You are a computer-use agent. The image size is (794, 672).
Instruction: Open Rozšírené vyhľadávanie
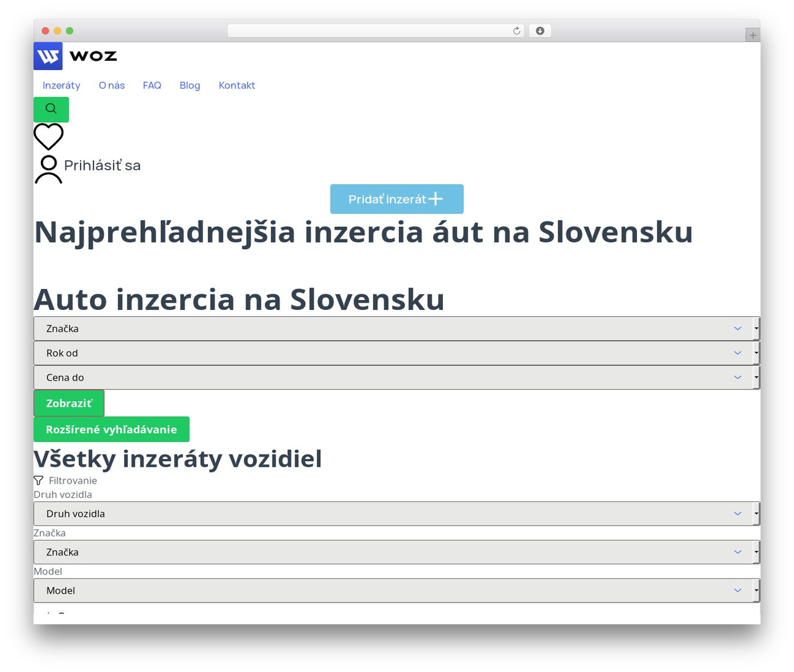coord(112,429)
